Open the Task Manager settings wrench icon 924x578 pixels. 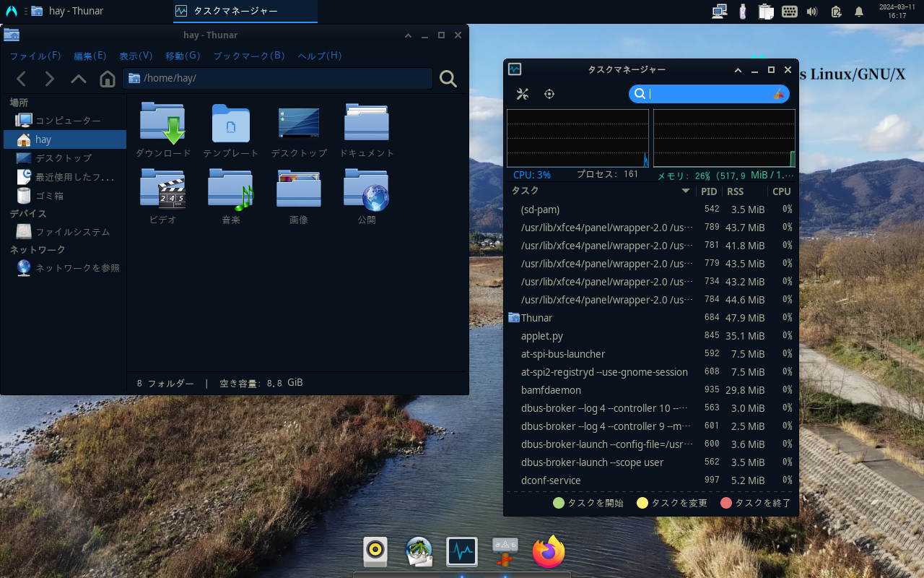click(x=523, y=94)
